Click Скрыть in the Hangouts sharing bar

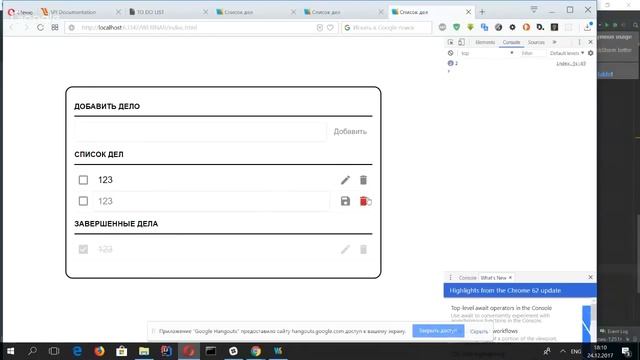pyautogui.click(x=478, y=331)
